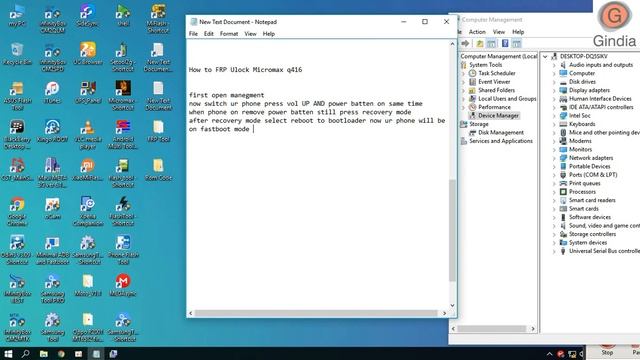Open the Recycle Bin desktop icon

pos(17,54)
